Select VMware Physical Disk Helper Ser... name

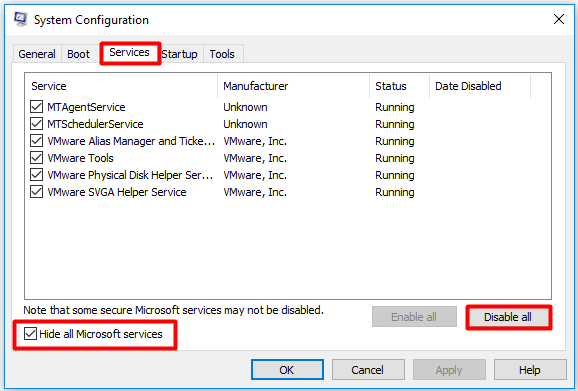point(130,175)
